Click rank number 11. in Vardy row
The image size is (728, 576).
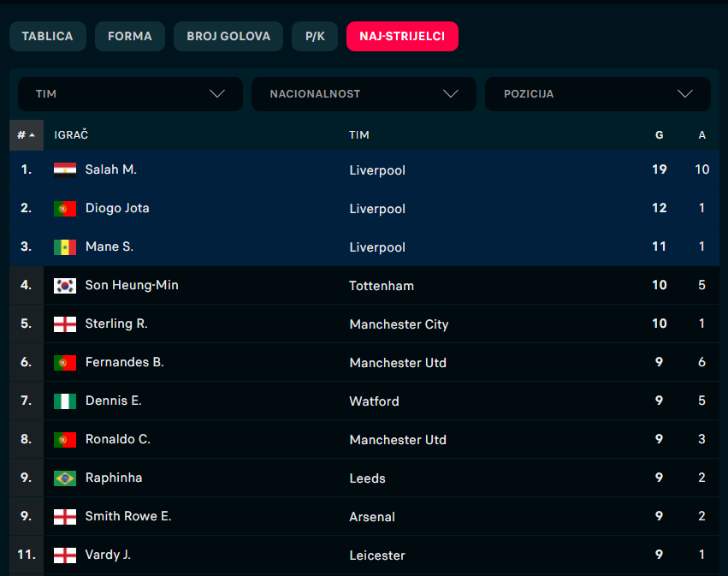pyautogui.click(x=27, y=555)
